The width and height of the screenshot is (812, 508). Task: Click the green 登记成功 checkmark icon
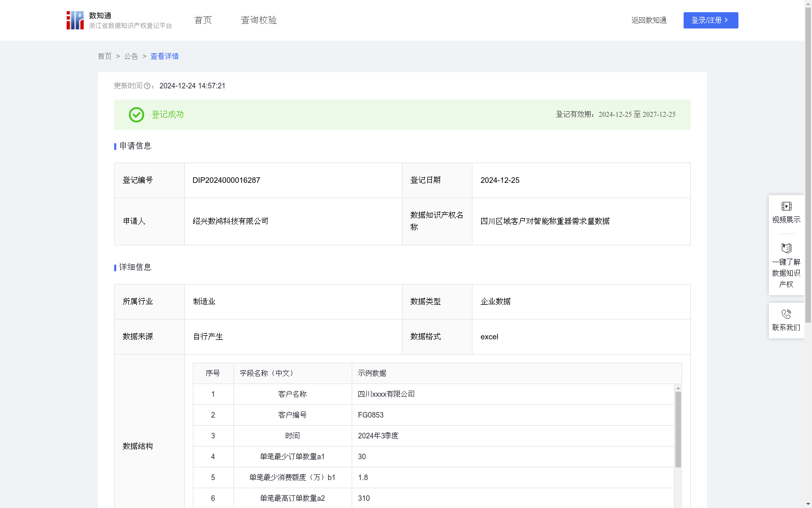click(x=137, y=115)
